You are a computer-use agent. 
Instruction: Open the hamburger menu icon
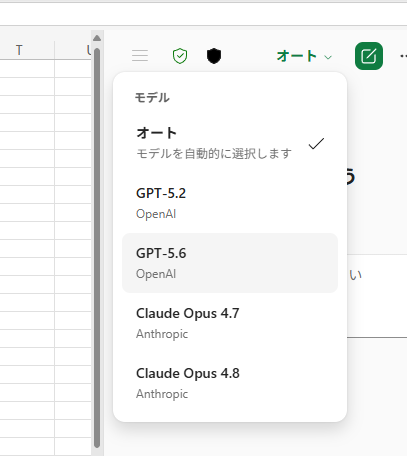(140, 56)
